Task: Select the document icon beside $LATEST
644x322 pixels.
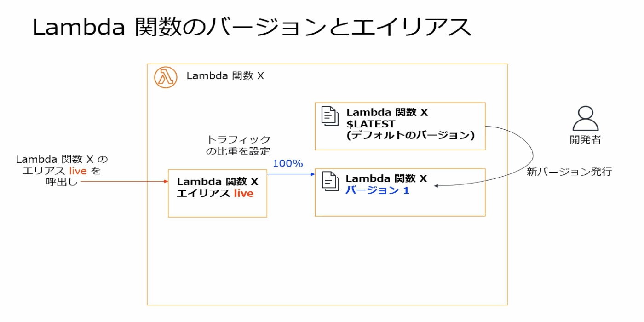Action: (329, 116)
